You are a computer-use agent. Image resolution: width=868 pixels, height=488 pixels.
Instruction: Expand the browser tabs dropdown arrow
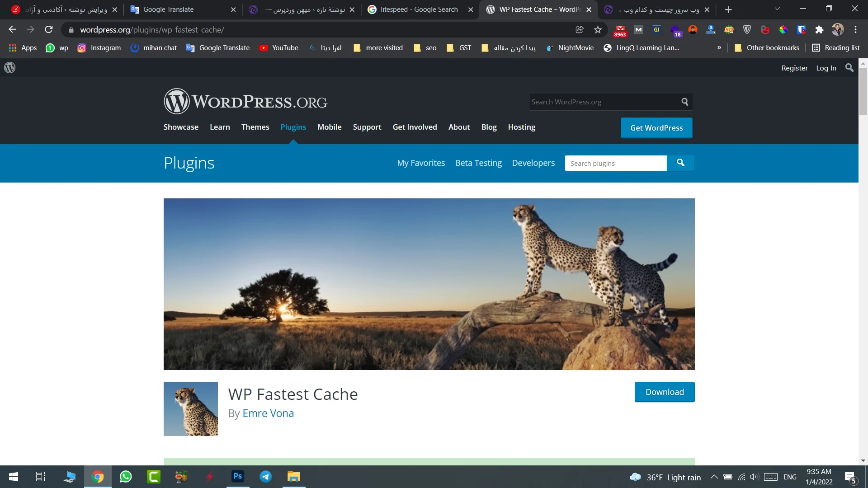click(778, 9)
